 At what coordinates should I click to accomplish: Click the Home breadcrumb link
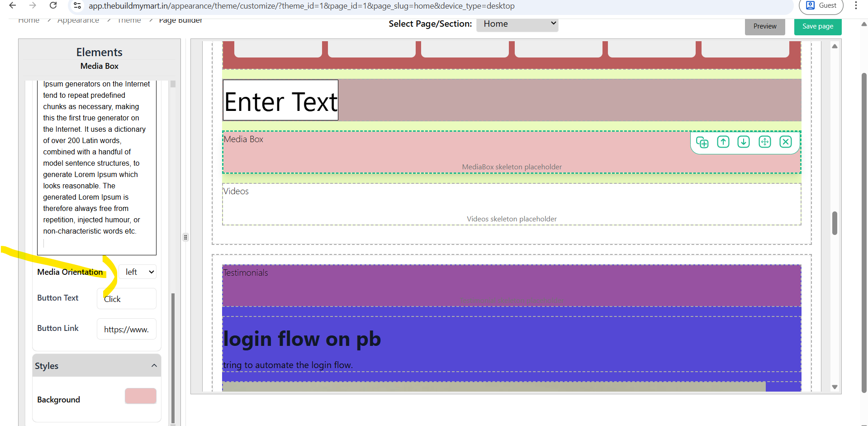click(x=28, y=20)
